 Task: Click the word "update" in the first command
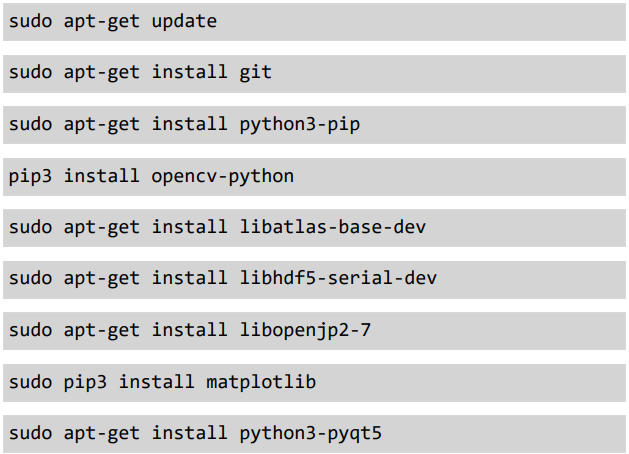point(184,22)
